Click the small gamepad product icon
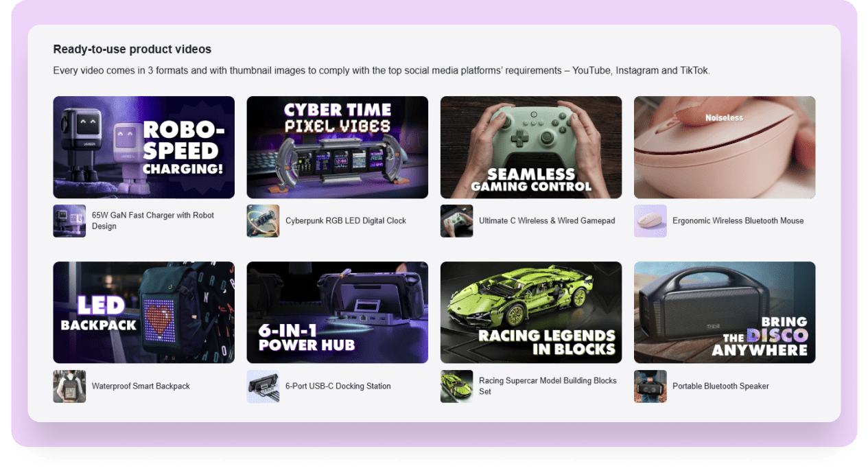Image resolution: width=868 pixels, height=475 pixels. pyautogui.click(x=456, y=221)
